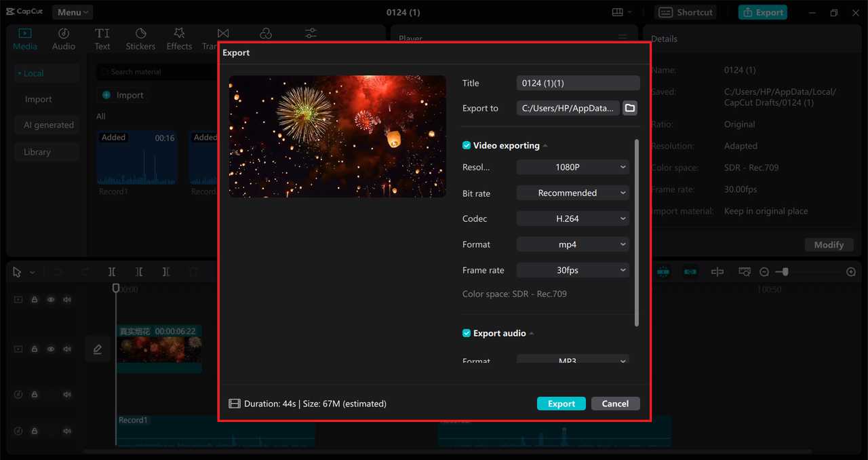Open the select tool dropdown chevron
This screenshot has width=868, height=460.
(x=33, y=273)
